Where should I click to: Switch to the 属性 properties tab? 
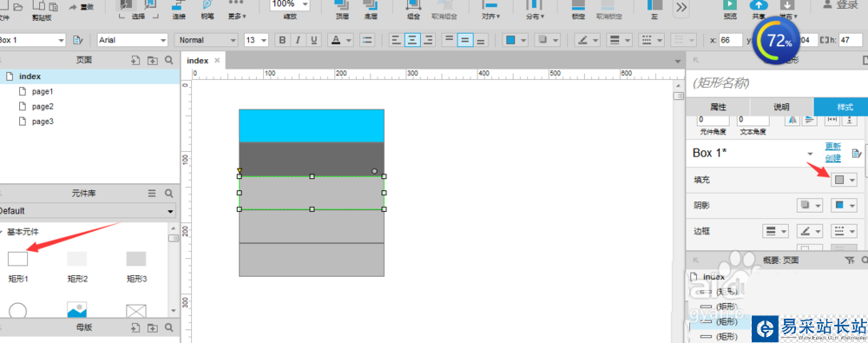pyautogui.click(x=718, y=107)
